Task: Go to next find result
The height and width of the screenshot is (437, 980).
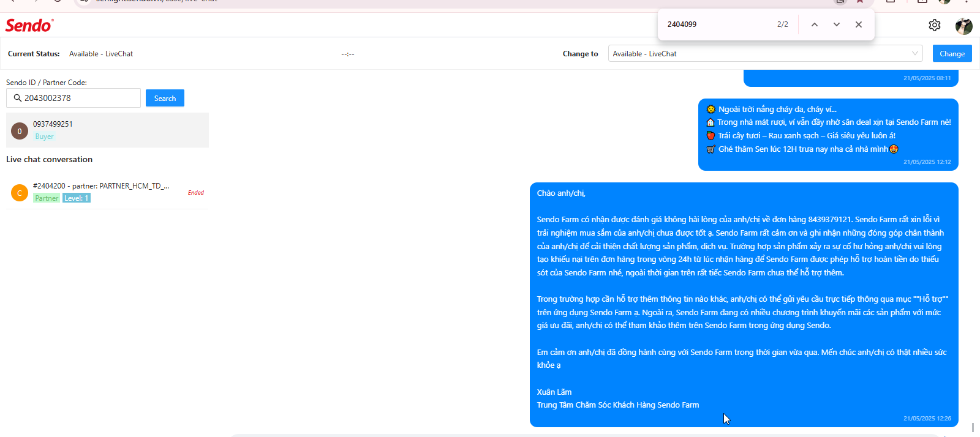Action: point(836,24)
